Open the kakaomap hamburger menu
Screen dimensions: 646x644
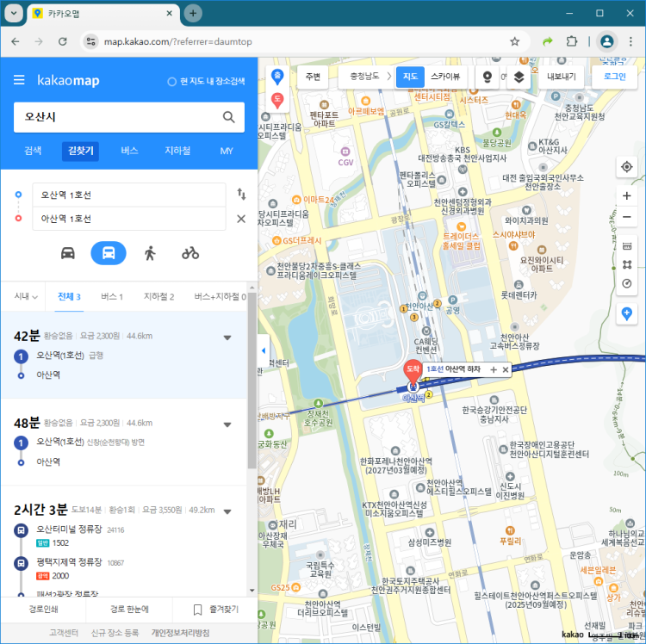[19, 80]
